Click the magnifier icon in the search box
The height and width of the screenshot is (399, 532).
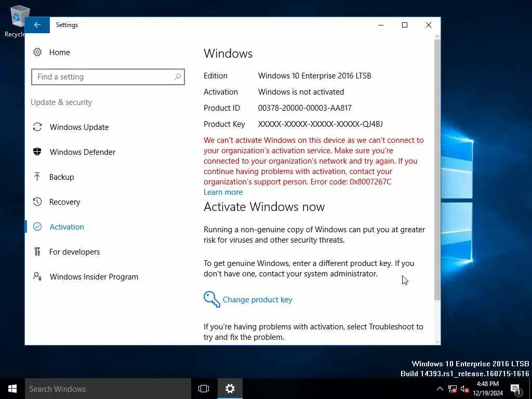178,77
